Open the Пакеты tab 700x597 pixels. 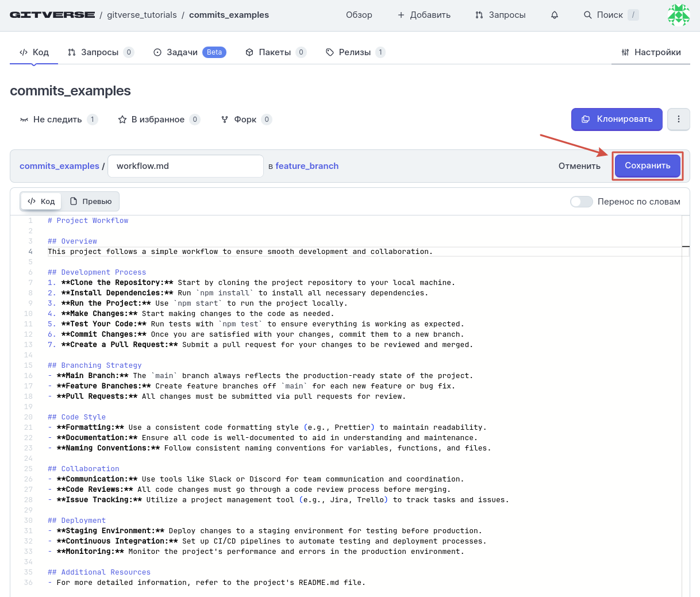tap(274, 52)
